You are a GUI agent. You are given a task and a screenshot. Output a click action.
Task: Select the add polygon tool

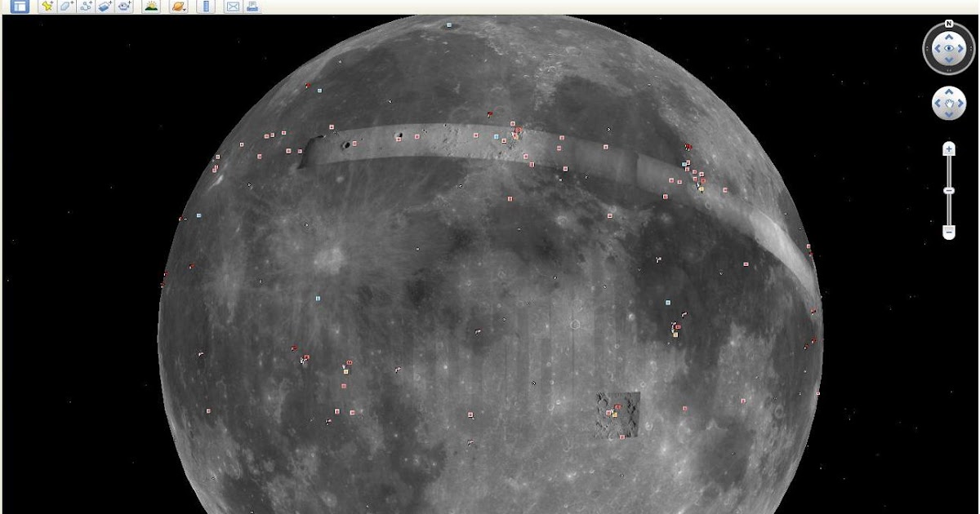pos(66,7)
